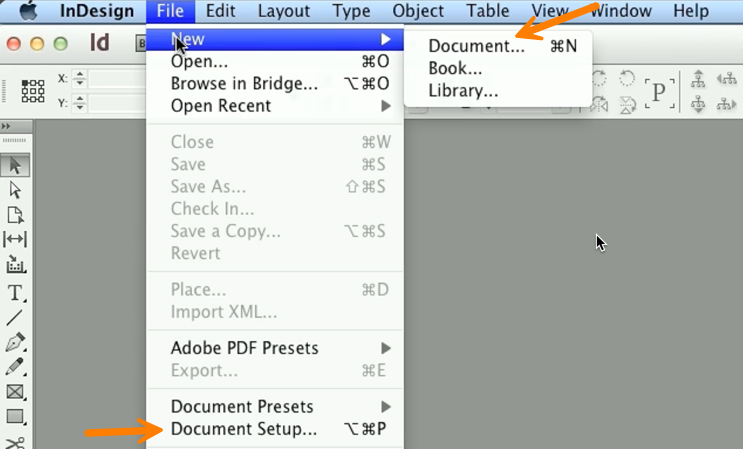
Task: Select the Pencil tool
Action: (15, 367)
